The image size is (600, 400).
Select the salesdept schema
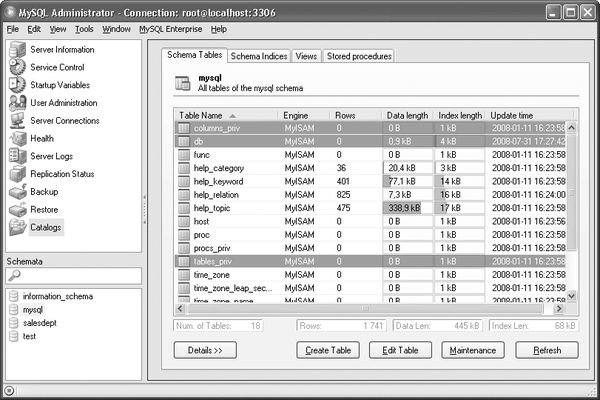coord(42,323)
